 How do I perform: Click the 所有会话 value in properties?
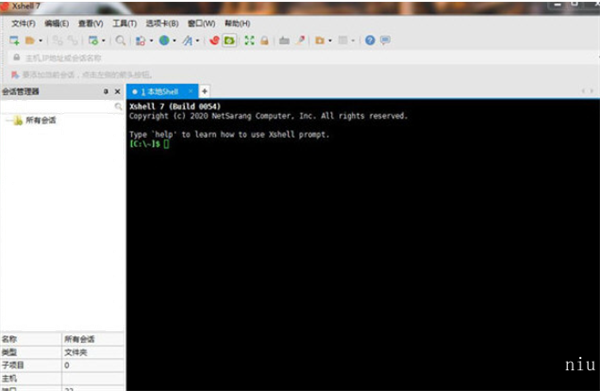tap(79, 339)
